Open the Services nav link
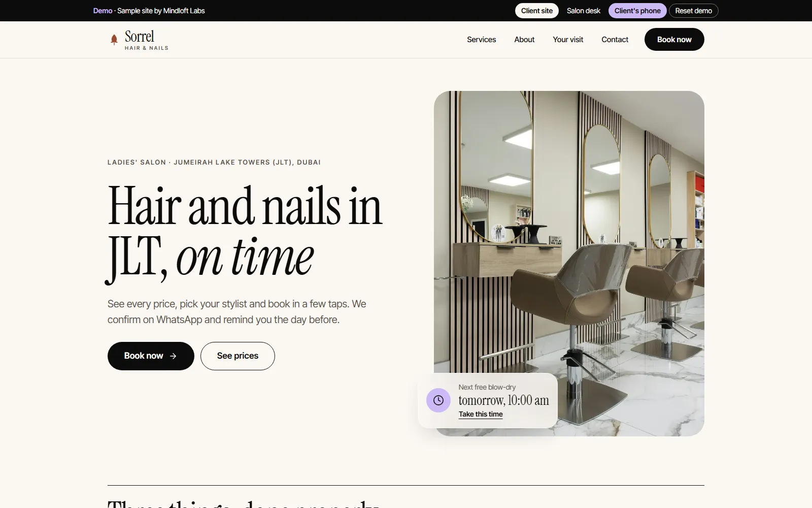The image size is (812, 508). [x=482, y=40]
